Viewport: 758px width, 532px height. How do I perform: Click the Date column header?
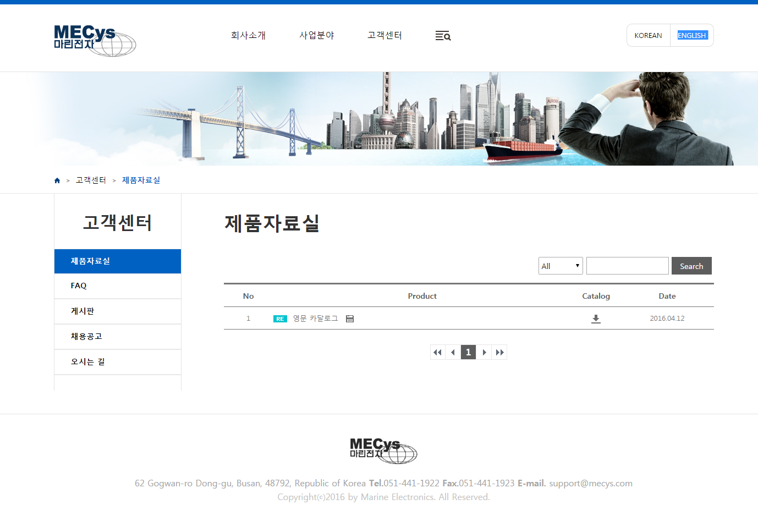[x=667, y=296]
